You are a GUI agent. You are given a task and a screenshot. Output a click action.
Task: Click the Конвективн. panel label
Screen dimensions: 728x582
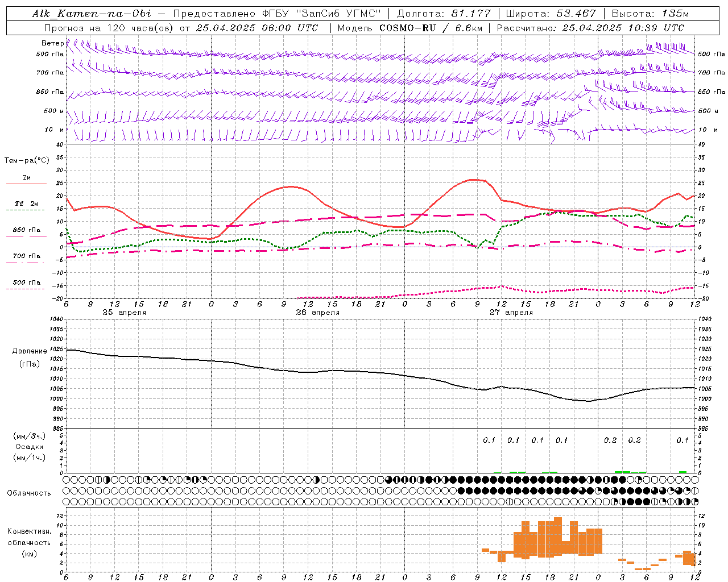coord(30,531)
